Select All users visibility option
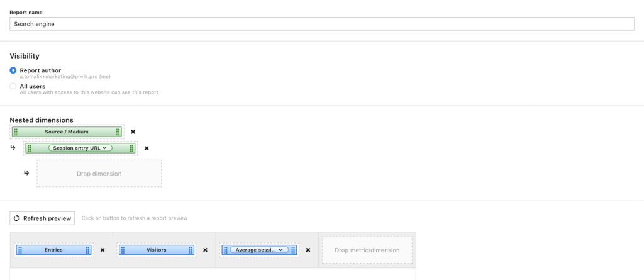Image resolution: width=644 pixels, height=280 pixels. pos(13,86)
